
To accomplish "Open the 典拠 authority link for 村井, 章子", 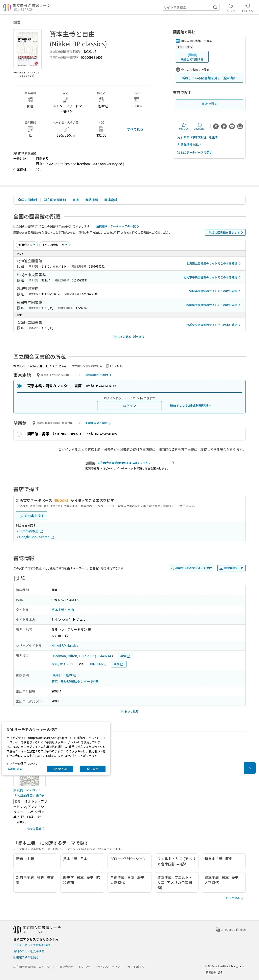I will pos(119,664).
